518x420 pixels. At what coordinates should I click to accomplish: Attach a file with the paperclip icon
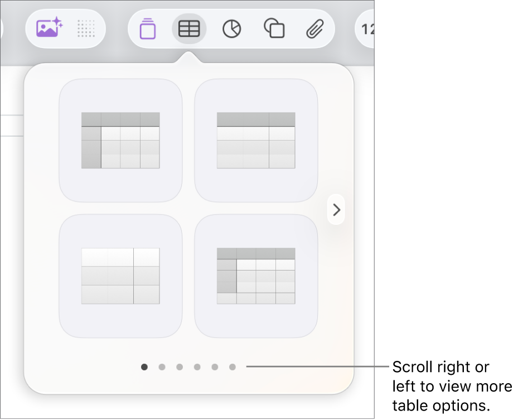click(x=314, y=28)
